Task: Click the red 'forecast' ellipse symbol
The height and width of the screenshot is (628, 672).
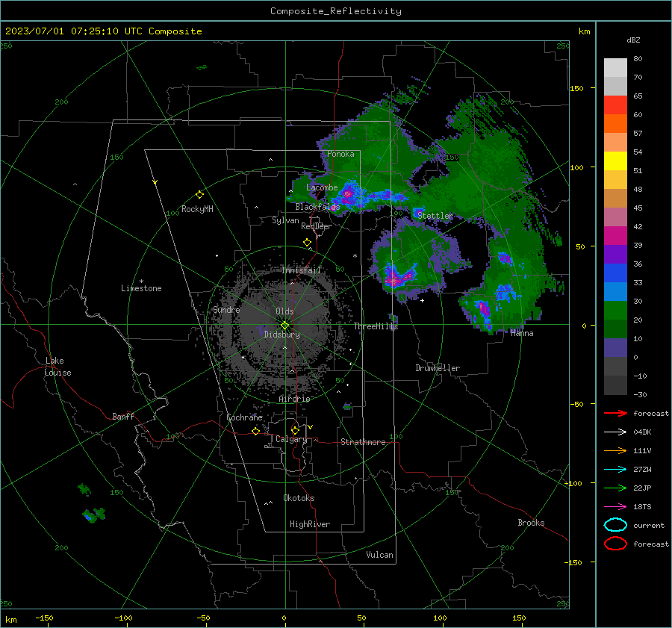Action: tap(615, 544)
